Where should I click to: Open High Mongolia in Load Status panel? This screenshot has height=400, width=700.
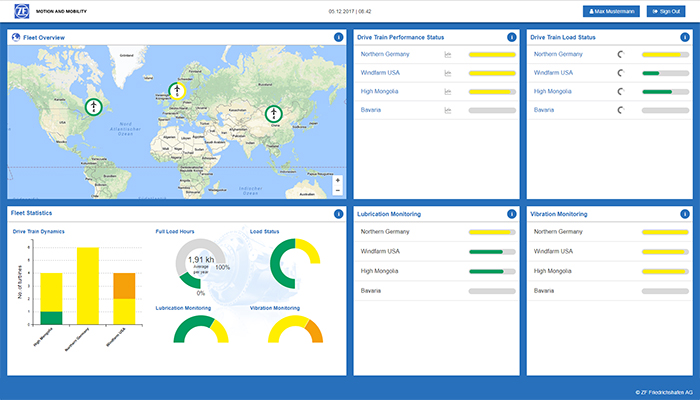pos(552,92)
